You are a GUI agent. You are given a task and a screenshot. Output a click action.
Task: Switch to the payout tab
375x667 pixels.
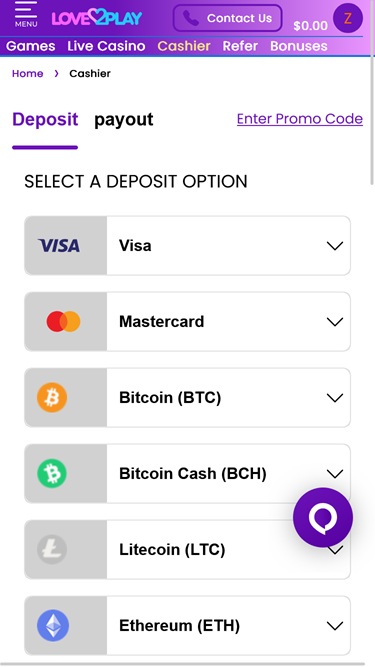(x=124, y=120)
